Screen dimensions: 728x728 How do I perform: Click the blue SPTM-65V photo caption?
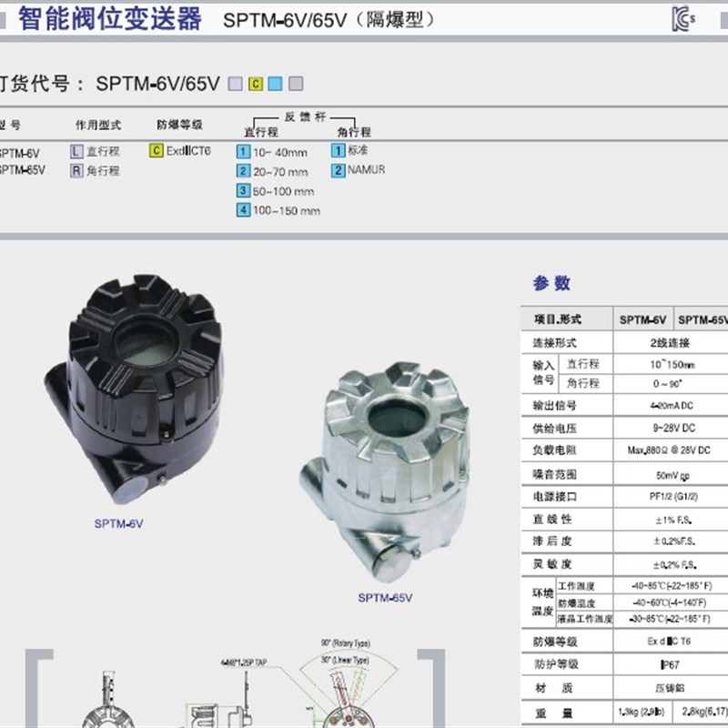pyautogui.click(x=385, y=598)
